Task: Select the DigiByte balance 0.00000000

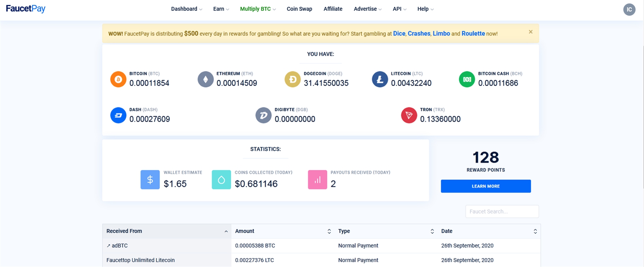Action: pos(295,119)
